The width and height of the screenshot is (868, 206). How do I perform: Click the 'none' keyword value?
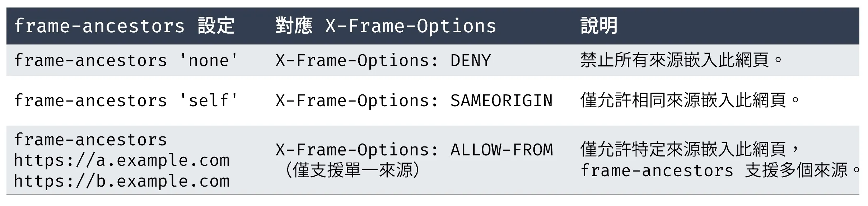[x=209, y=60]
